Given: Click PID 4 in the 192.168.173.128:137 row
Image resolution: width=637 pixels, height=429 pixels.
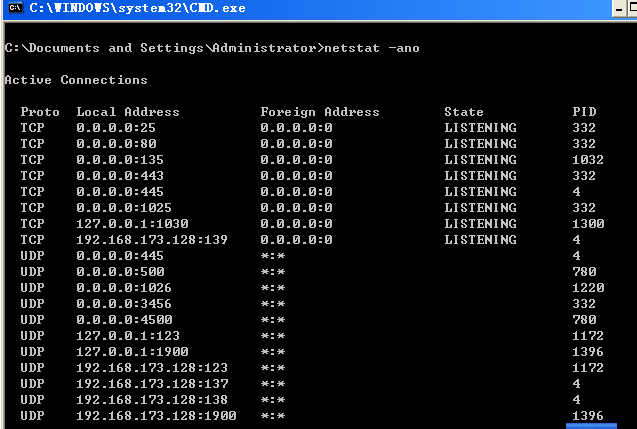Looking at the screenshot, I should 576,384.
